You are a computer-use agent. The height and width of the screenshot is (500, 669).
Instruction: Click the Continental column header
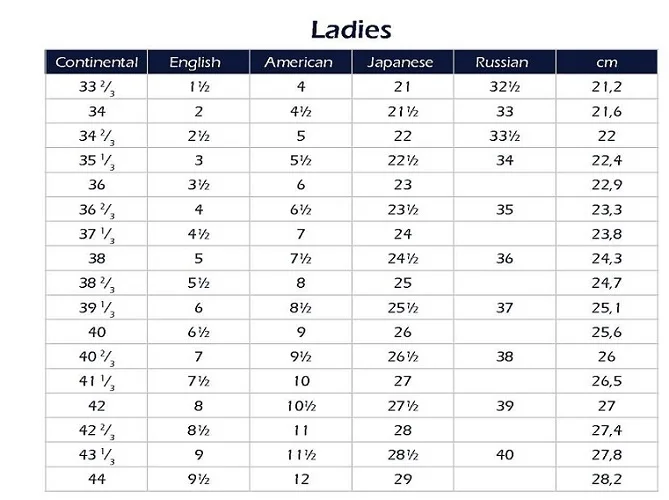96,62
